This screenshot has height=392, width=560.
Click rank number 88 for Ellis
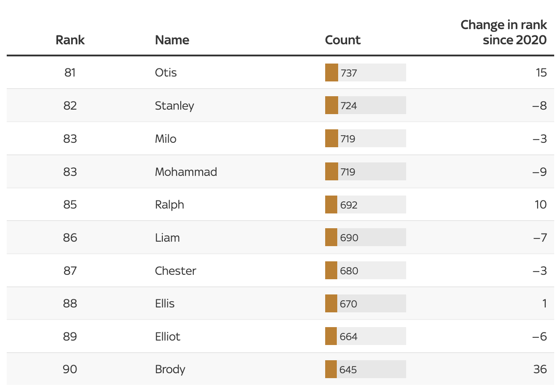(70, 303)
